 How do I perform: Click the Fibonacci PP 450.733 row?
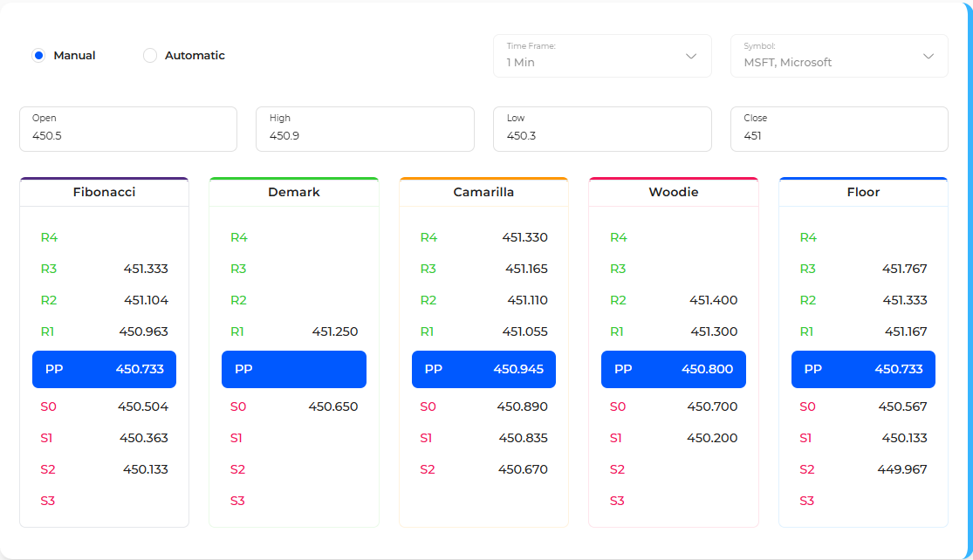pos(104,369)
